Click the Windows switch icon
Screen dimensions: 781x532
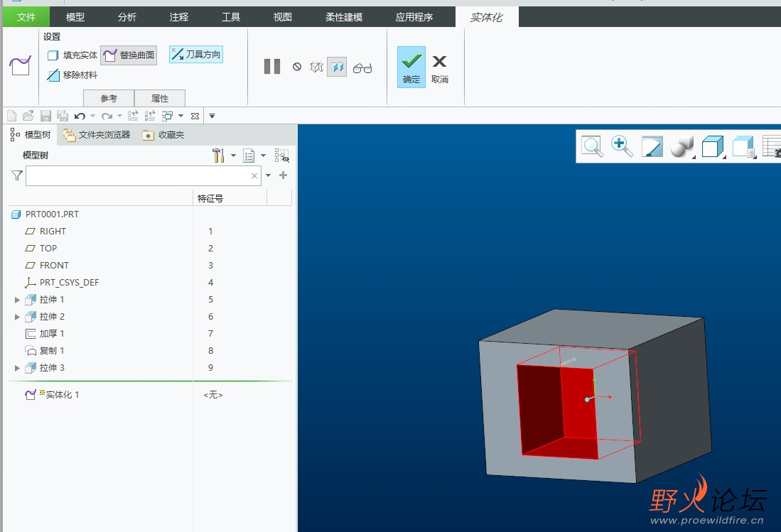(168, 116)
